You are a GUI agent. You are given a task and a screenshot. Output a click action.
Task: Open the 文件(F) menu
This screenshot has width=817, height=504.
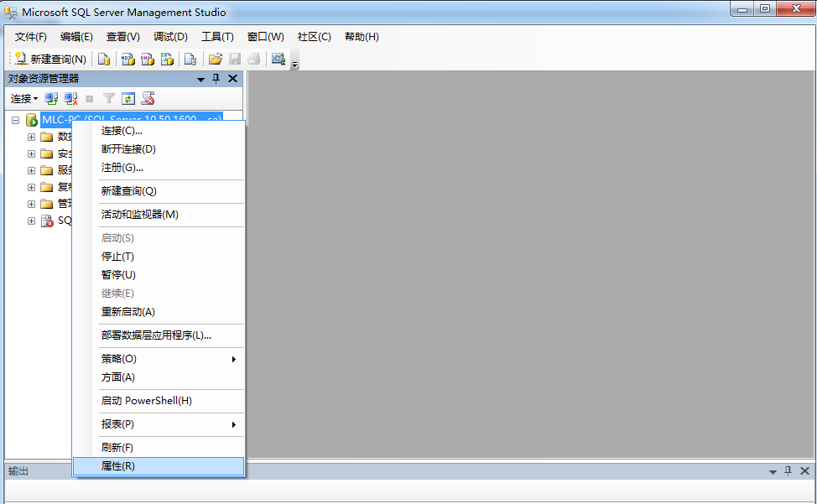coord(31,37)
